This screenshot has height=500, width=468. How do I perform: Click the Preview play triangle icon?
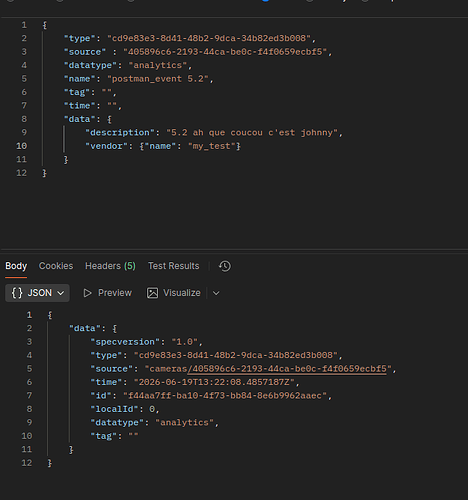coord(87,293)
